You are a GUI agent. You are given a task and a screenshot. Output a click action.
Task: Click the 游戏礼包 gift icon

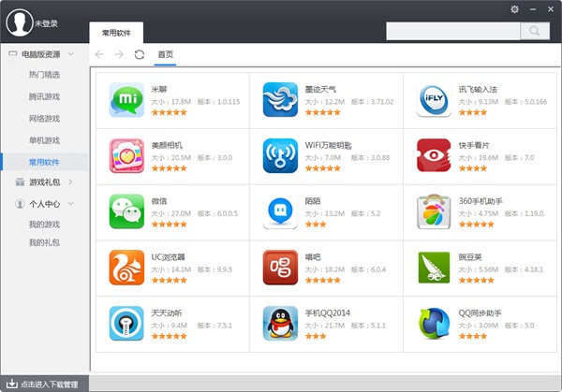tap(20, 182)
